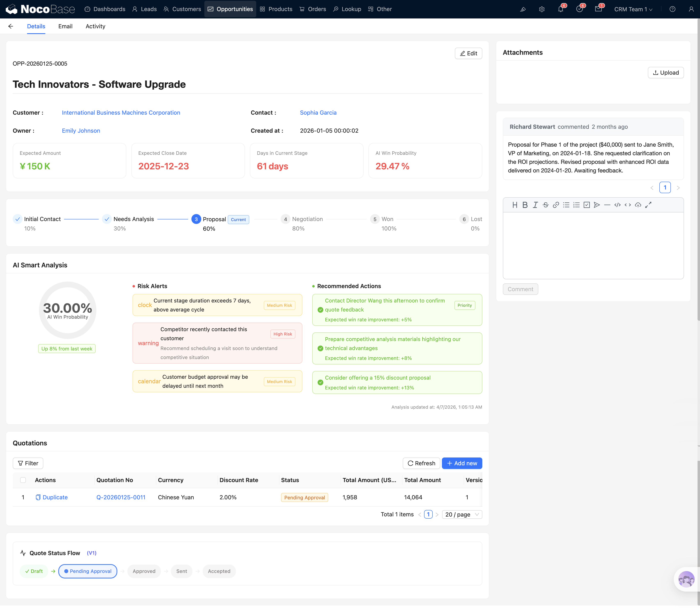Click the UI editor highlighter icon
Image resolution: width=700 pixels, height=608 pixels.
tap(523, 9)
